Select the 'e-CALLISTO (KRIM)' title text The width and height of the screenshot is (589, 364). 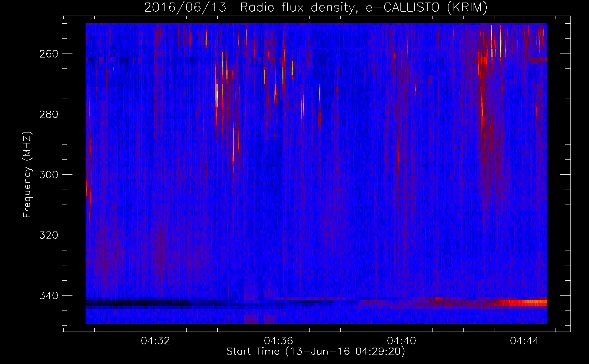[426, 8]
